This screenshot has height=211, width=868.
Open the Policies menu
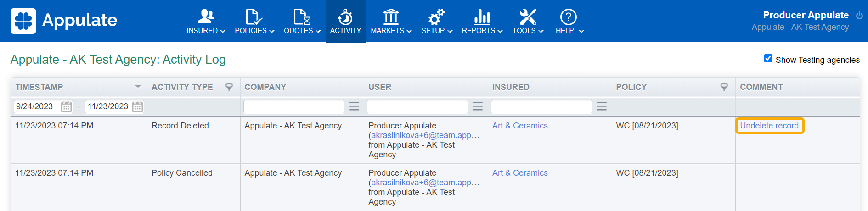pyautogui.click(x=254, y=22)
